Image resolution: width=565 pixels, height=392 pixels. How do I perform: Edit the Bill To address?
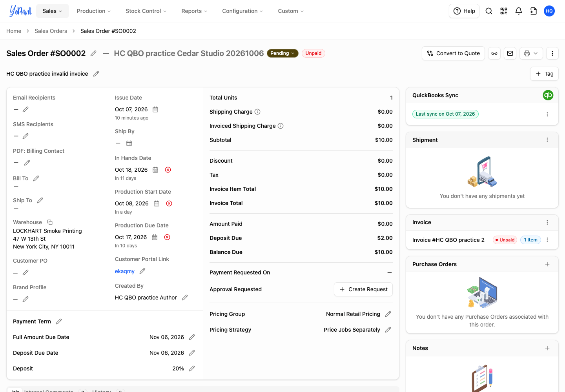(x=36, y=178)
